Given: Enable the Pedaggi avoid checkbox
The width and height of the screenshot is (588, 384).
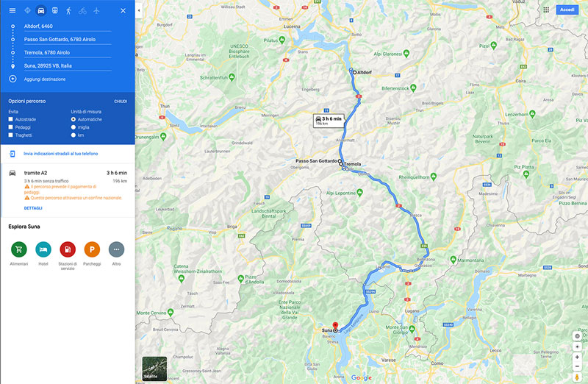Looking at the screenshot, I should (x=10, y=127).
